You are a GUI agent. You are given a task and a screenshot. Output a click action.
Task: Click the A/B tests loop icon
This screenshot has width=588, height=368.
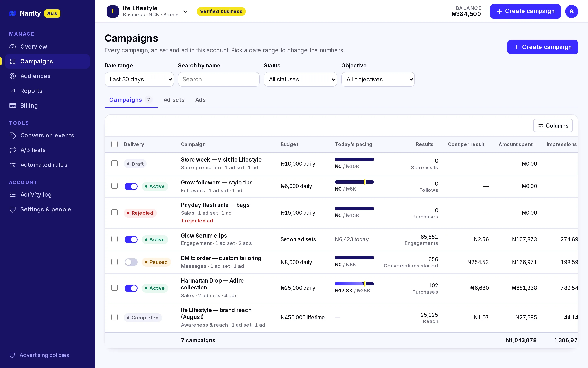(x=13, y=150)
